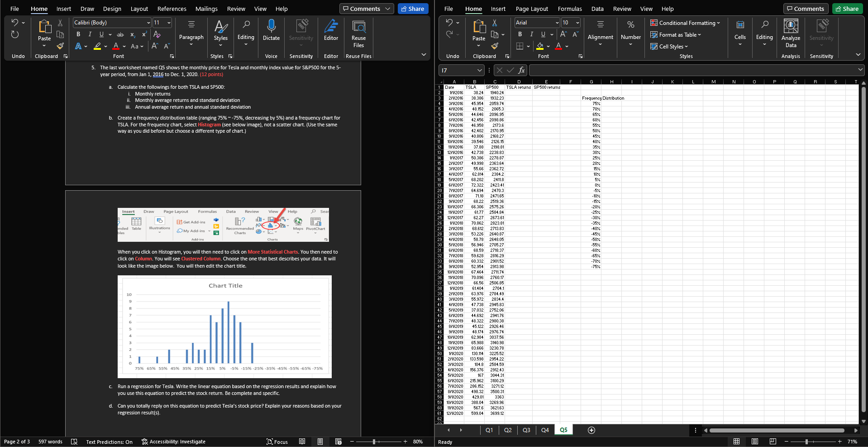This screenshot has width=868, height=447.
Task: Apply yellow text highlight color in Word
Action: 97,46
